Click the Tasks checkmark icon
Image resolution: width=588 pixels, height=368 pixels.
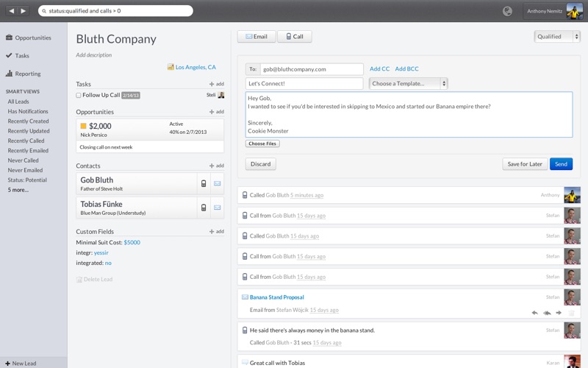(x=9, y=56)
